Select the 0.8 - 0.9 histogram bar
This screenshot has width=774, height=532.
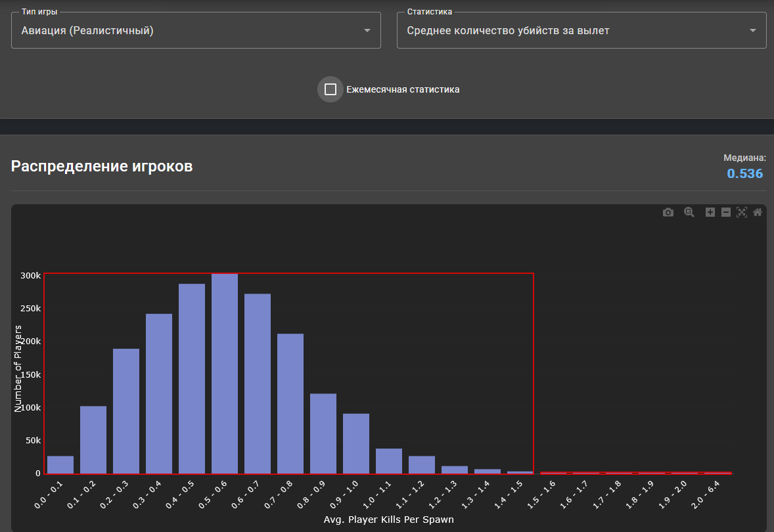click(323, 433)
